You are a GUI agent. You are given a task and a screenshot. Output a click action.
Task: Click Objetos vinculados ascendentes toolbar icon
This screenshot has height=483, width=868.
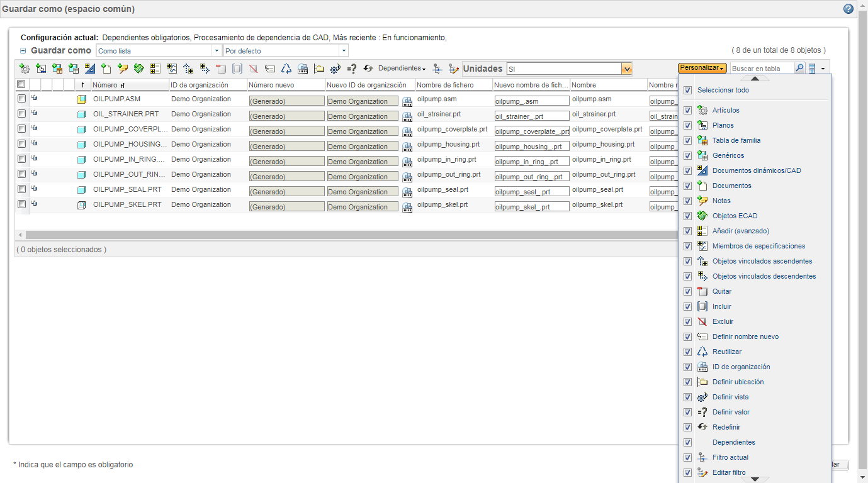188,69
